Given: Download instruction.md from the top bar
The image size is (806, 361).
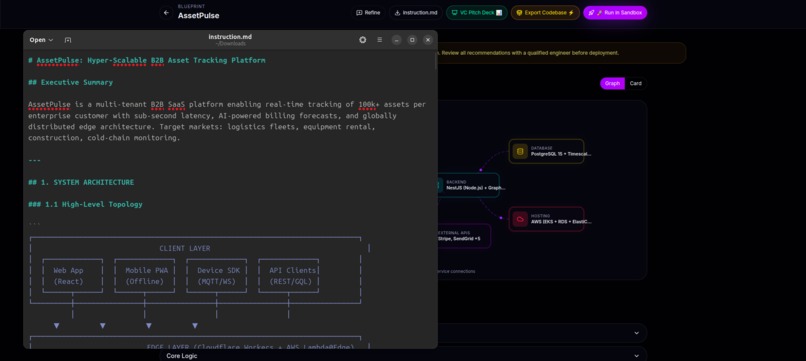Looking at the screenshot, I should click(415, 13).
